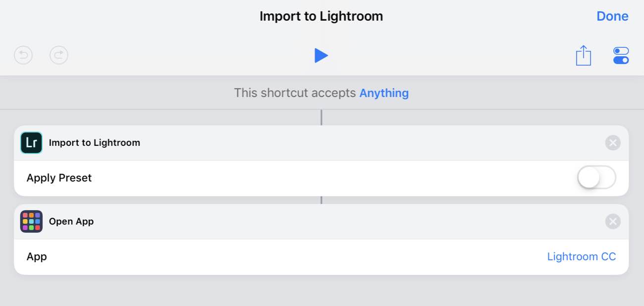This screenshot has width=644, height=306.
Task: Tap the Open App grid icon
Action: 31,222
